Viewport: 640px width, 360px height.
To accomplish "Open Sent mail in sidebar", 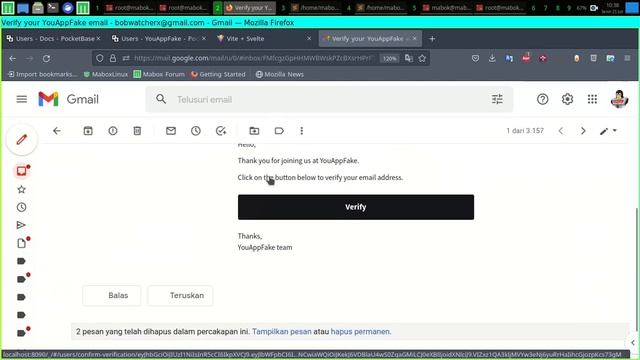I will pyautogui.click(x=21, y=225).
